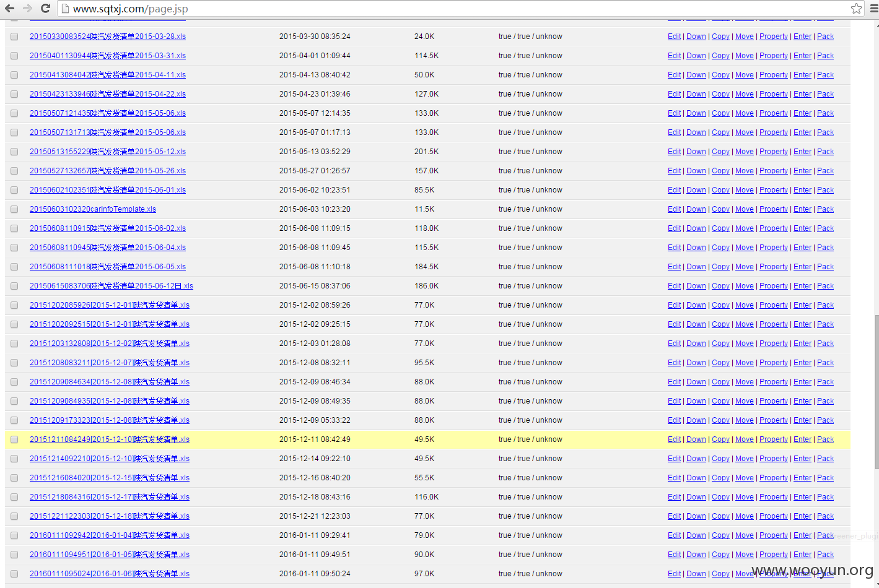
Task: Click Down for the 2015-12-14 09:22:10 file
Action: pyautogui.click(x=696, y=459)
